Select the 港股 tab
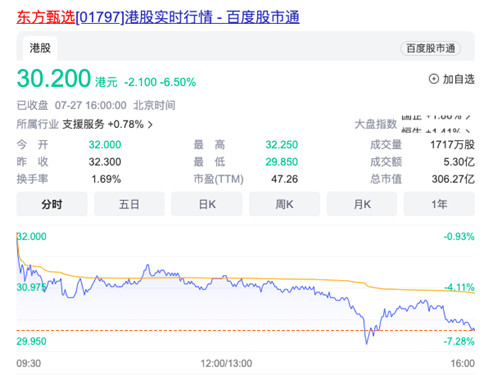Image resolution: width=483 pixels, height=375 pixels. click(40, 48)
